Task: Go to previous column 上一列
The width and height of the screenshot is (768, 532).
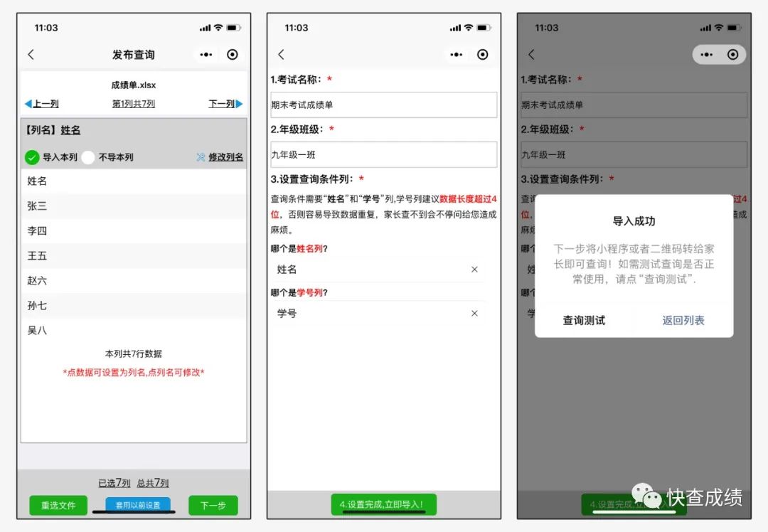Action: point(42,104)
